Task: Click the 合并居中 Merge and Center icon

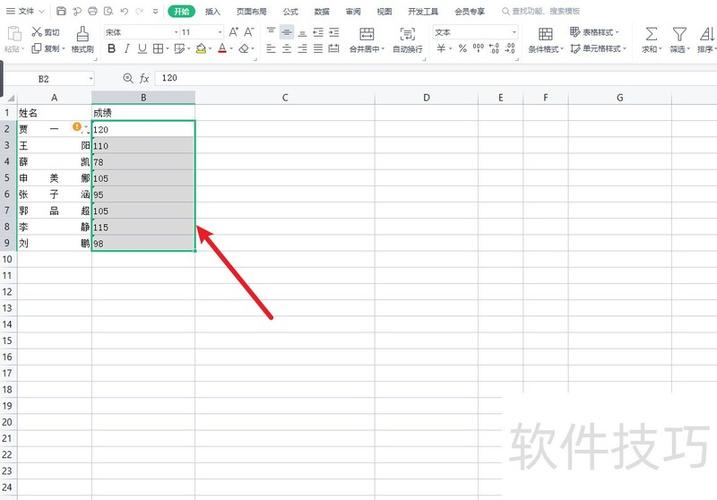Action: click(367, 34)
